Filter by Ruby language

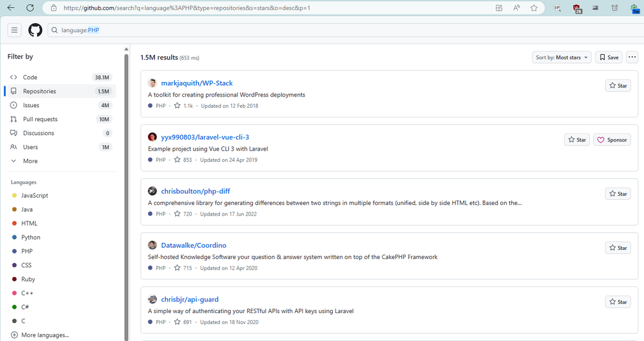coord(28,279)
